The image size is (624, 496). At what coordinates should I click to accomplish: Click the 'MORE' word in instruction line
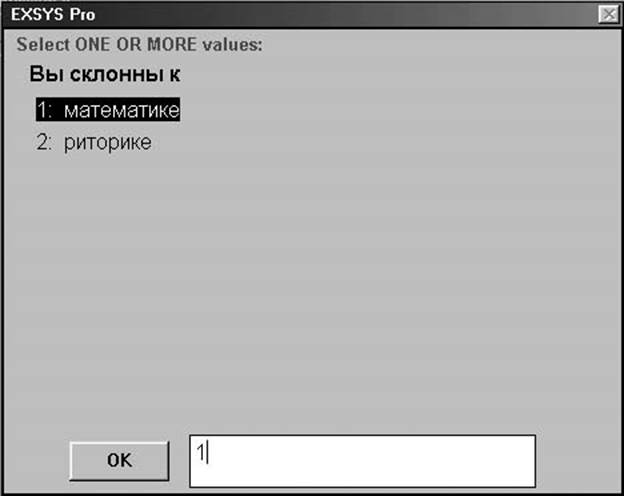172,44
